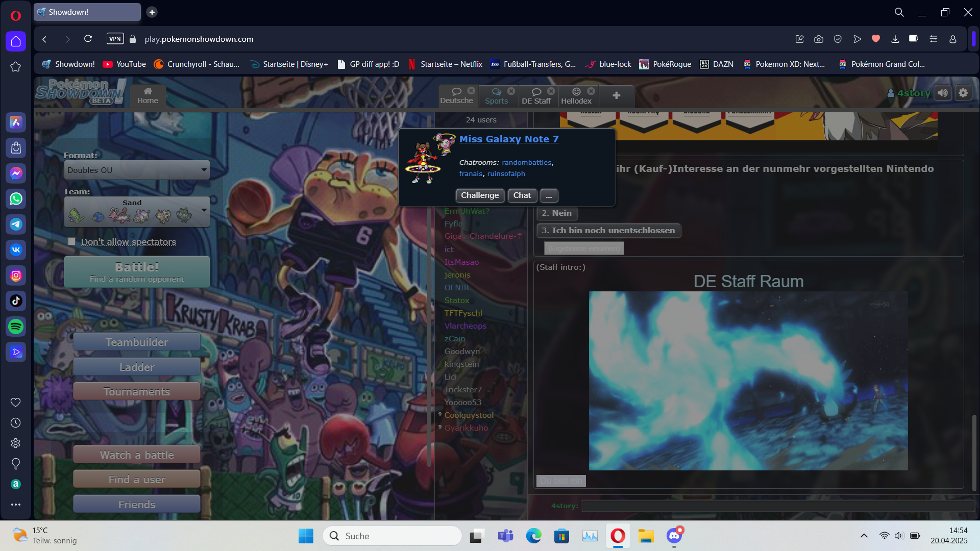The width and height of the screenshot is (980, 551).
Task: Enable Don't allow spectators checkbox
Action: pos(71,241)
